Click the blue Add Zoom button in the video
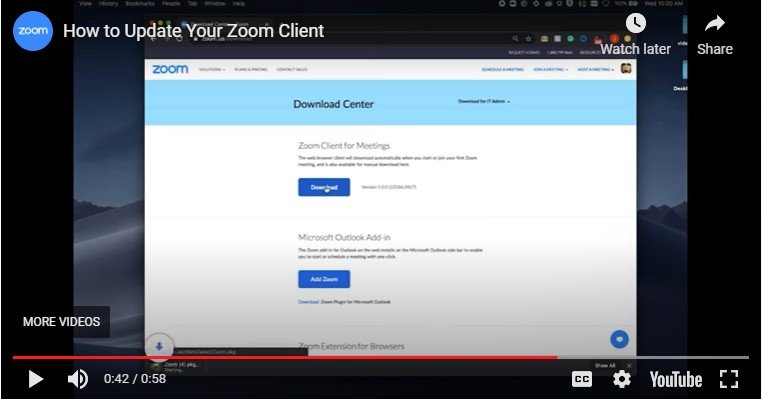Screen dimensions: 762x399 pyautogui.click(x=324, y=279)
